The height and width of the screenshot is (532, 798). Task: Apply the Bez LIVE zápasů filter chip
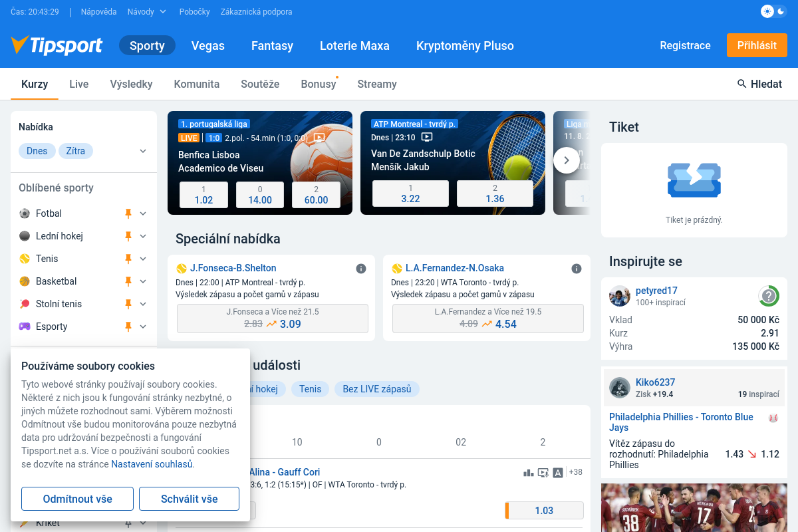coord(377,389)
